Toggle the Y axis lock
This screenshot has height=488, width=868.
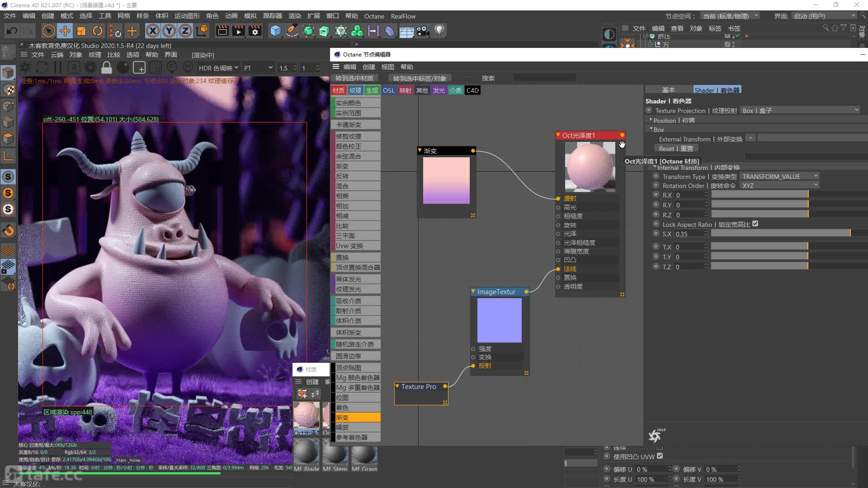click(x=169, y=31)
